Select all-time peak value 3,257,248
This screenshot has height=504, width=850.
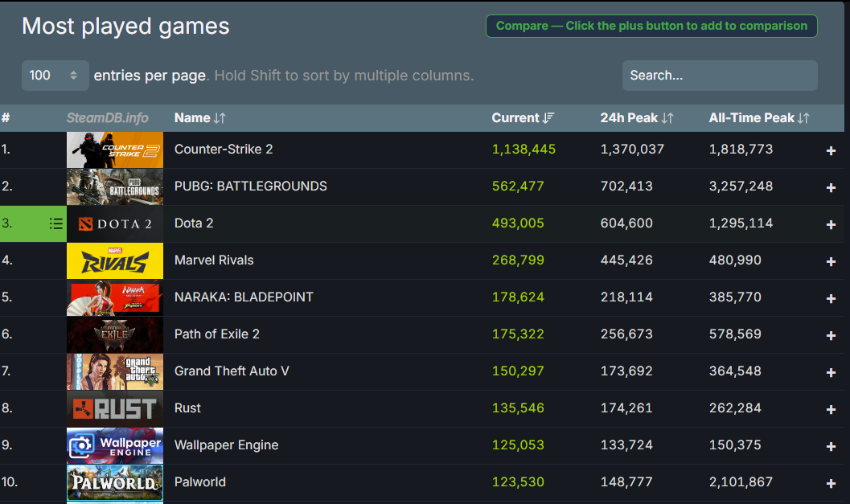(741, 186)
